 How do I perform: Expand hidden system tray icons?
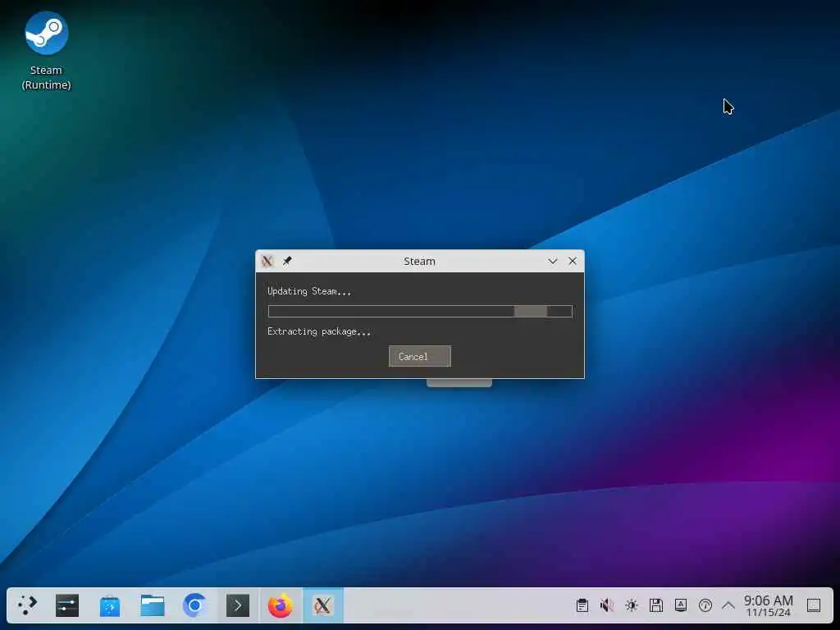(728, 605)
